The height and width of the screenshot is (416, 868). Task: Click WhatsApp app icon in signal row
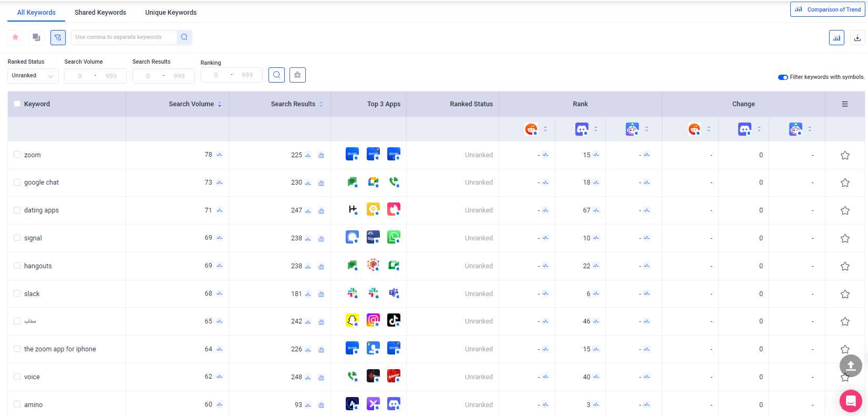tap(394, 237)
